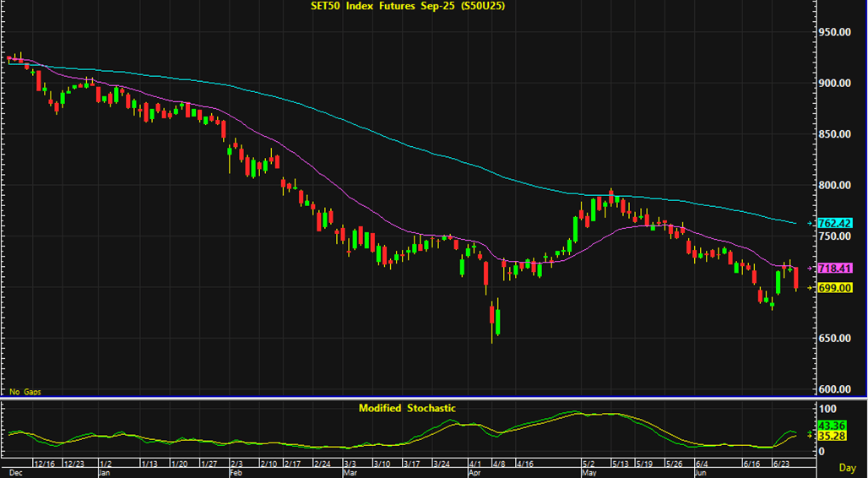Click the magenta 718.41 moving average price tag

(836, 269)
